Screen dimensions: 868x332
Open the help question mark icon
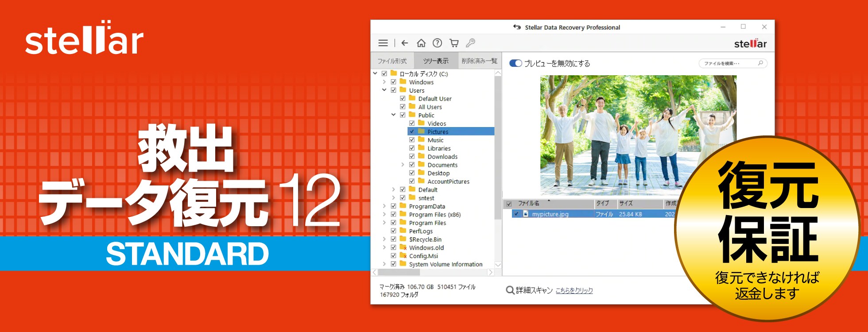coord(437,43)
